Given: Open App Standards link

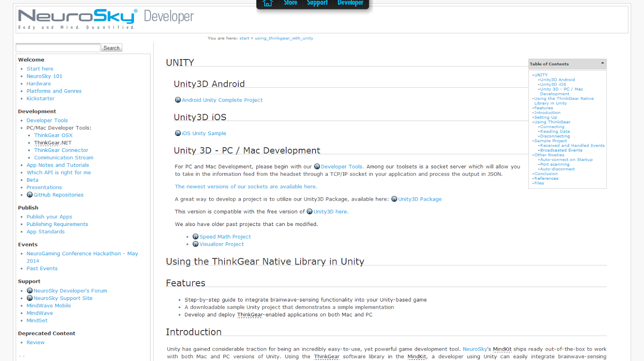Looking at the screenshot, I should pos(45,232).
